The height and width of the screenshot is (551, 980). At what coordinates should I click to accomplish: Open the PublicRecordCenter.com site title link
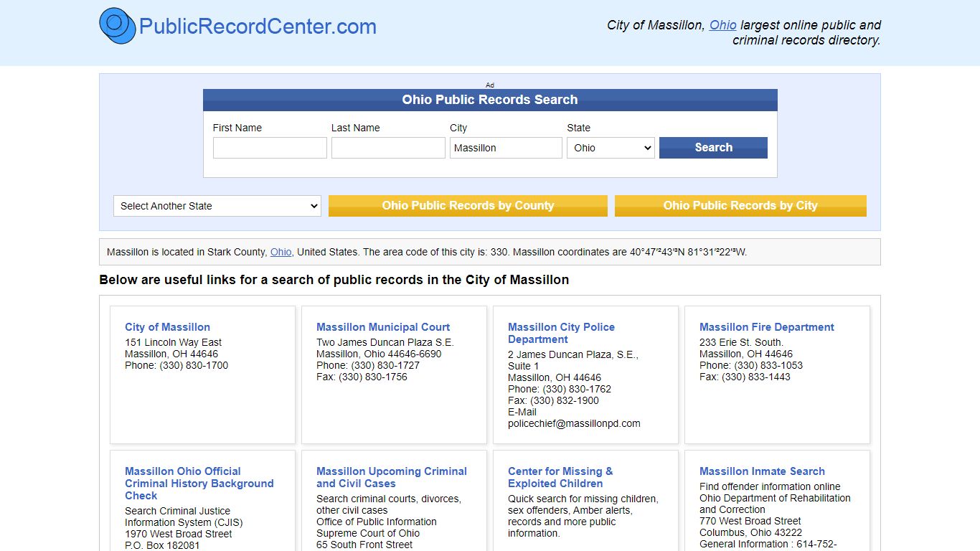pyautogui.click(x=258, y=27)
